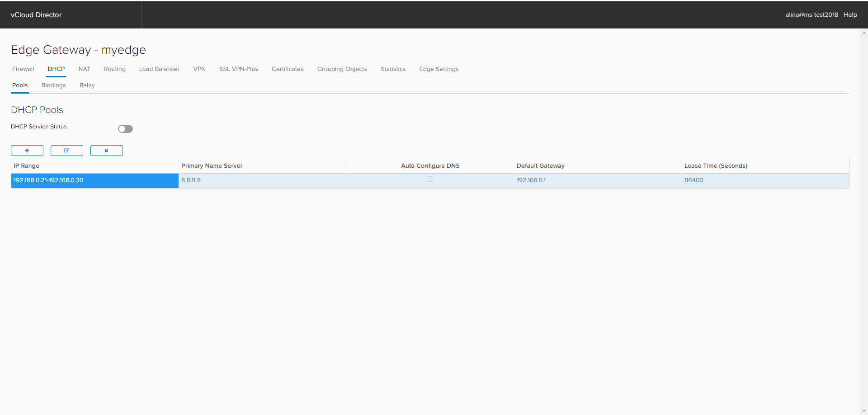Switch to the Bindings tab
Screen dimensions: 868x415
[53, 85]
